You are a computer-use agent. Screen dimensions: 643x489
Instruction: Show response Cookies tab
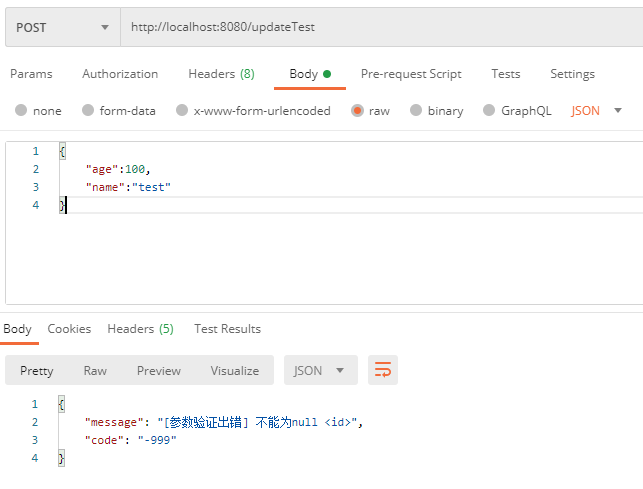[x=69, y=329]
